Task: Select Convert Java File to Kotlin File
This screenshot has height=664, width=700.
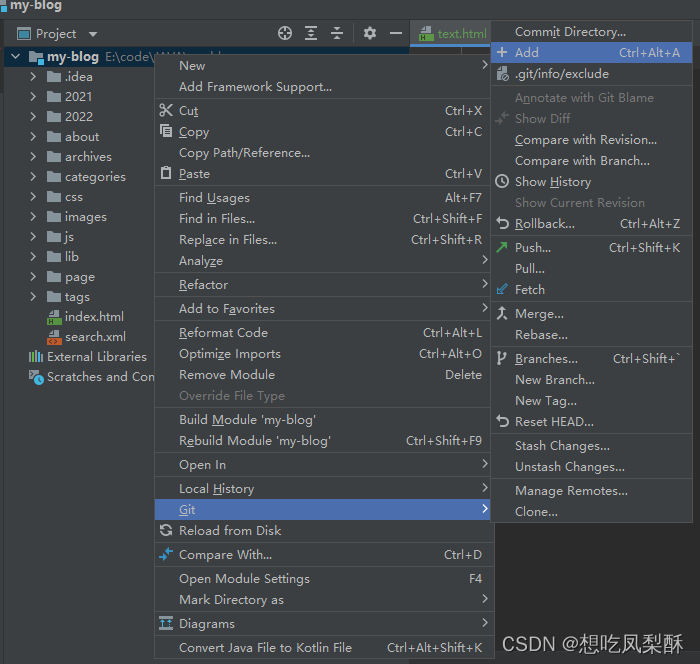Action: coord(325,647)
